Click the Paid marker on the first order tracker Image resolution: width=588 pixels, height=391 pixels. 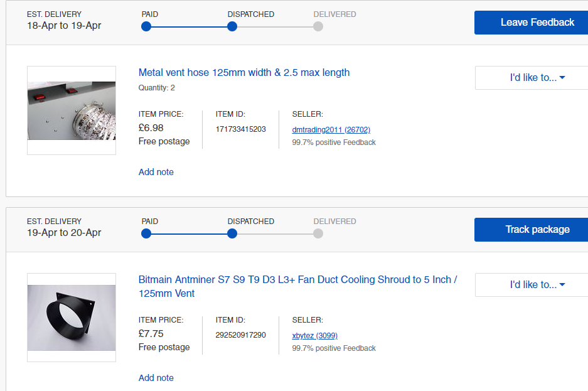(146, 26)
